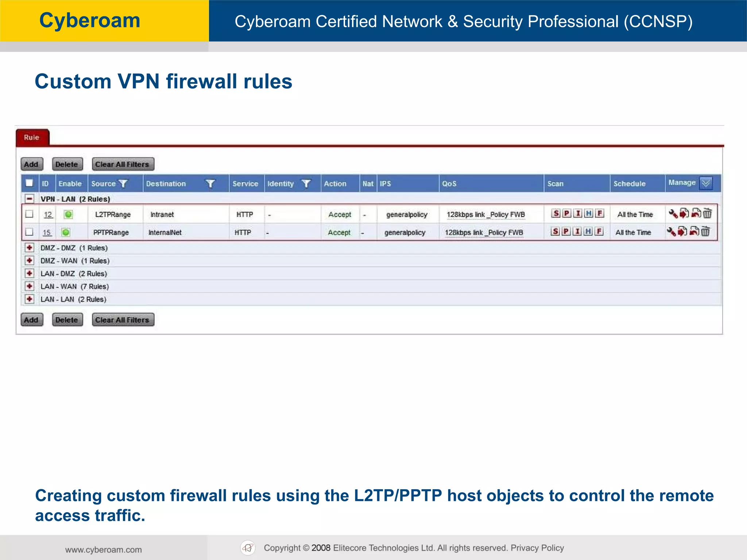Click the S scan icon in L2TPRange row

pyautogui.click(x=556, y=213)
